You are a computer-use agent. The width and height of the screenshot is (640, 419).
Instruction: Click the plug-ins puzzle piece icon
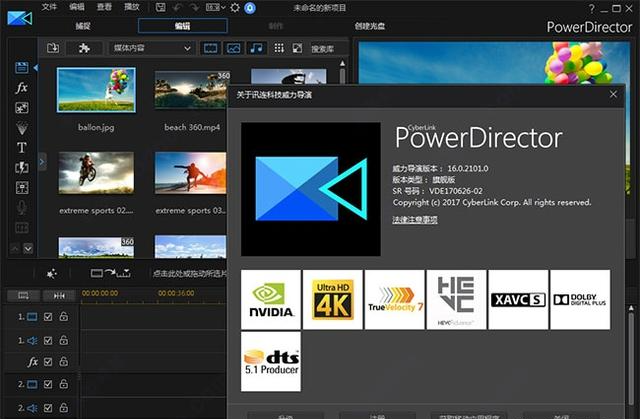(84, 48)
